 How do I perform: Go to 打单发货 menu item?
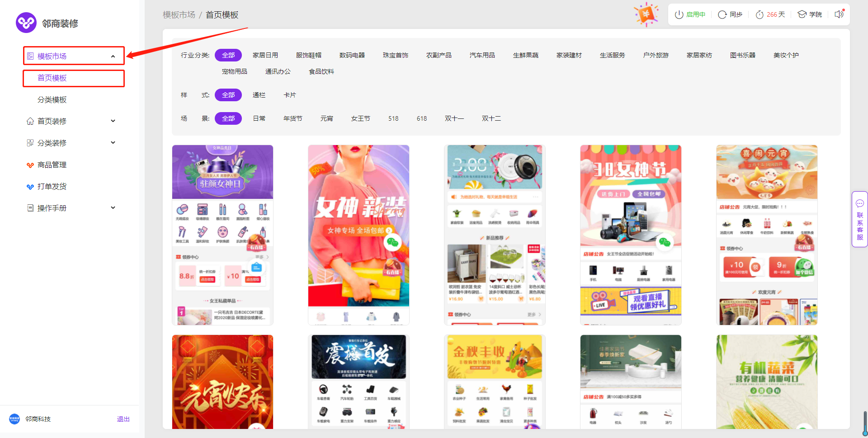pos(52,187)
